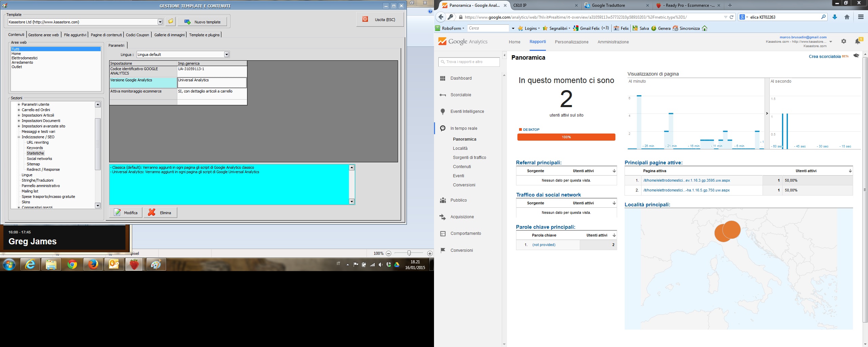Open the Dashboard section in Analytics sidebar
This screenshot has width=868, height=347.
(461, 78)
